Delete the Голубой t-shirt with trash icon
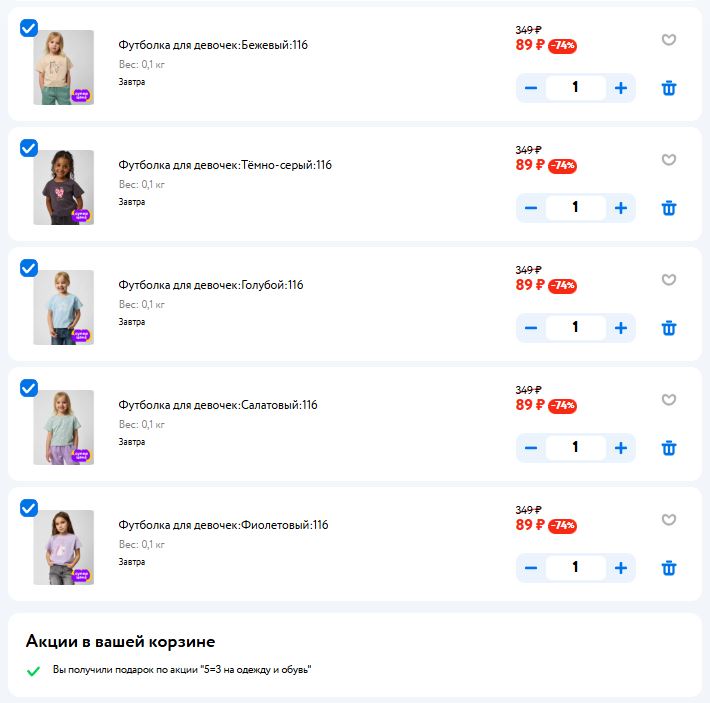This screenshot has height=703, width=710. click(669, 328)
